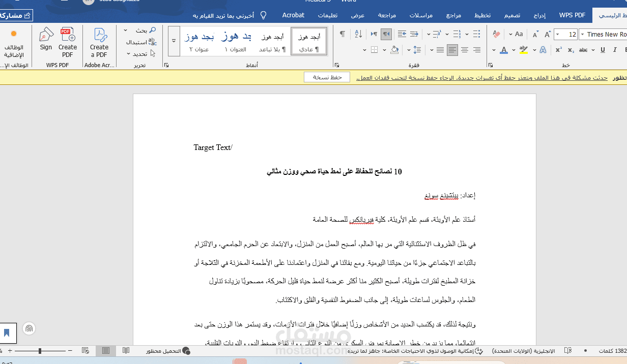The image size is (627, 364).
Task: Toggle justify alignment
Action: (x=440, y=50)
